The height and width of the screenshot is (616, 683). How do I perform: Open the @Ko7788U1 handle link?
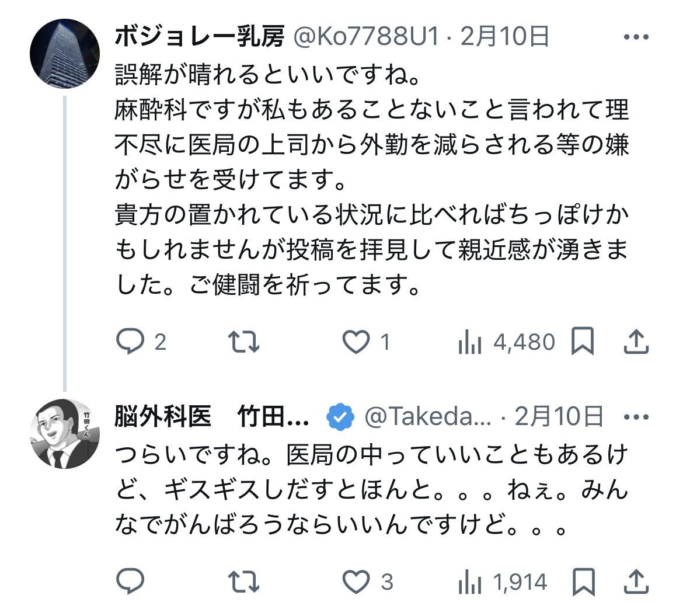pyautogui.click(x=365, y=37)
